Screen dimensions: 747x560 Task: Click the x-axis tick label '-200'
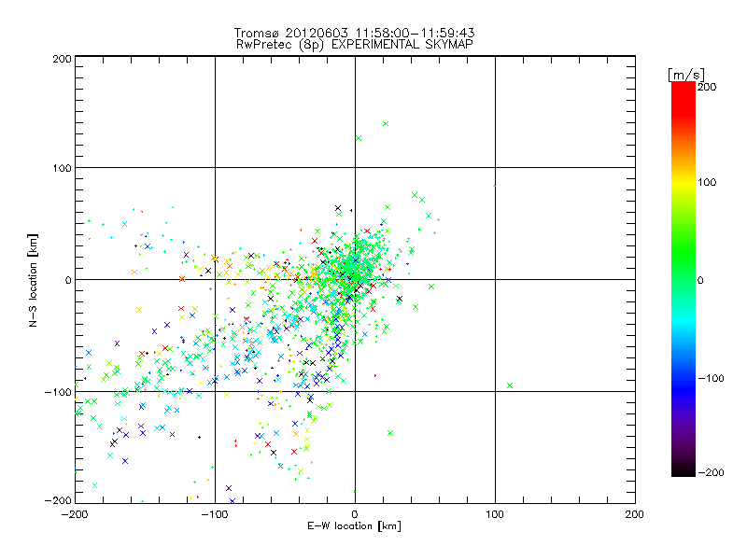tap(75, 514)
